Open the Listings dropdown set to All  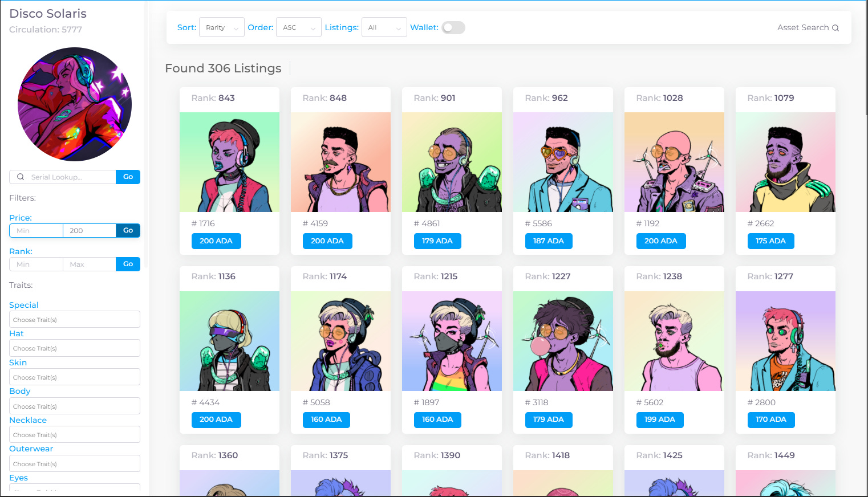[384, 27]
